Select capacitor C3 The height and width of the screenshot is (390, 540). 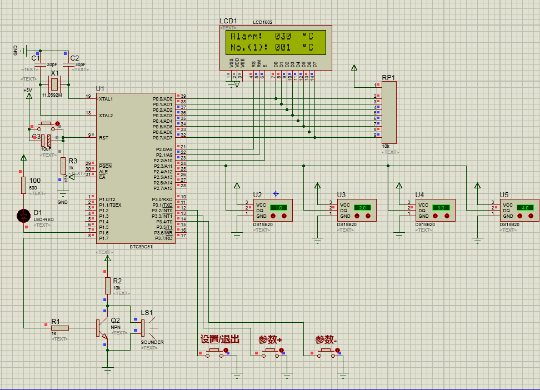click(x=46, y=141)
